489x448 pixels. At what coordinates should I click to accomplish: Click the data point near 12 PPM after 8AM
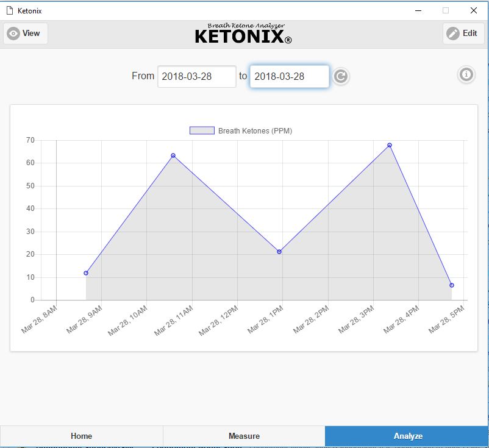click(x=86, y=273)
